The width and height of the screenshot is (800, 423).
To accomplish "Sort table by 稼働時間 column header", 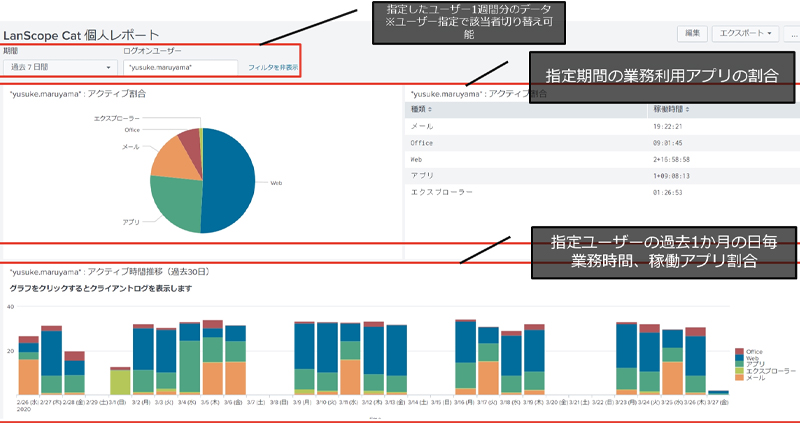I will [670, 109].
